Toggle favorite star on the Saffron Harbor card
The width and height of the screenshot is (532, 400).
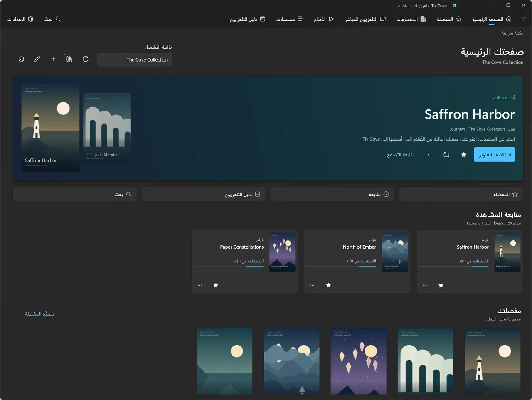click(441, 285)
